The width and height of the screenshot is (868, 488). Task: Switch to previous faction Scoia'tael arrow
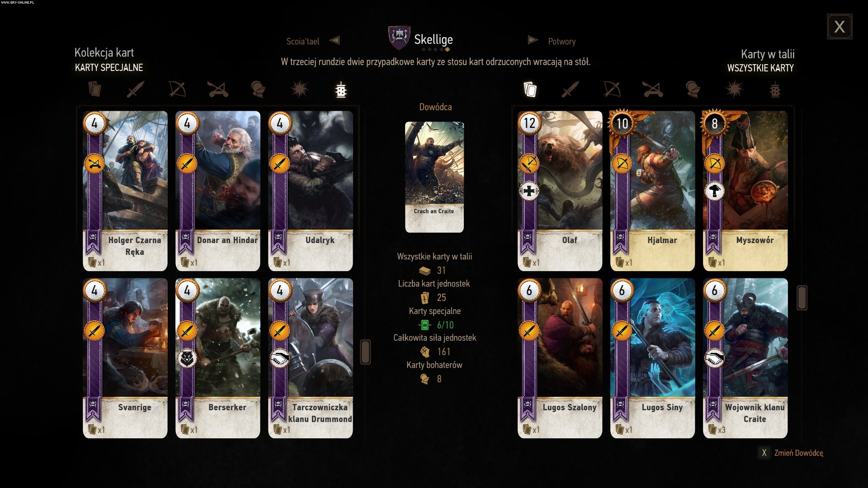tap(335, 40)
